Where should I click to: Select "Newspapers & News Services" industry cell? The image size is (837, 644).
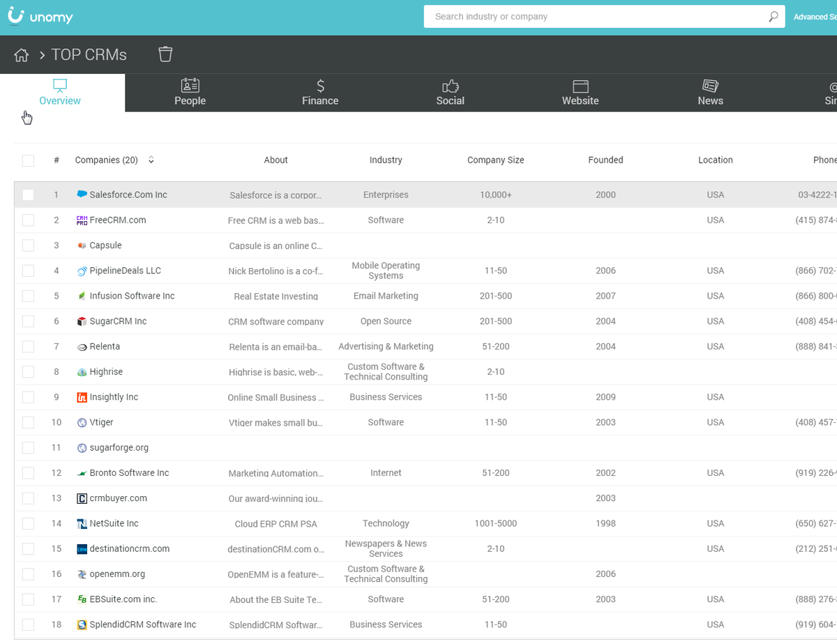[386, 548]
